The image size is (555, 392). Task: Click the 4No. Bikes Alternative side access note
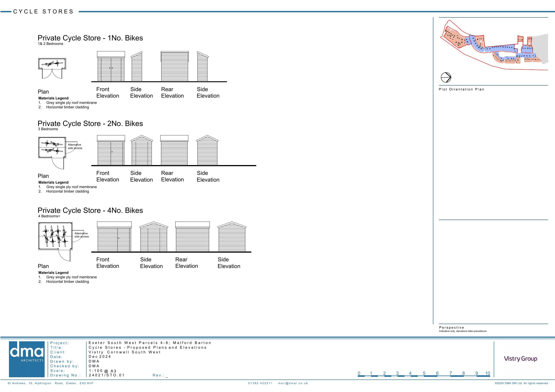point(81,235)
